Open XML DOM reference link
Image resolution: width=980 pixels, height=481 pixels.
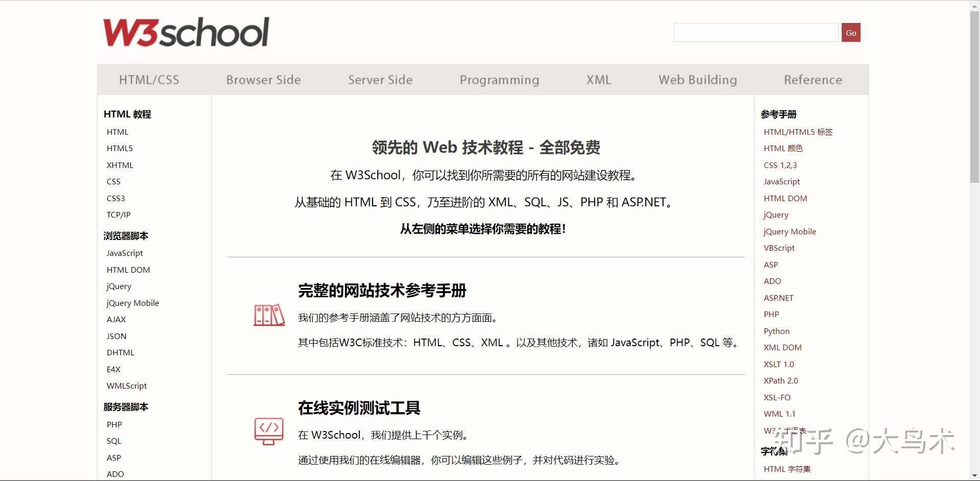pyautogui.click(x=782, y=347)
